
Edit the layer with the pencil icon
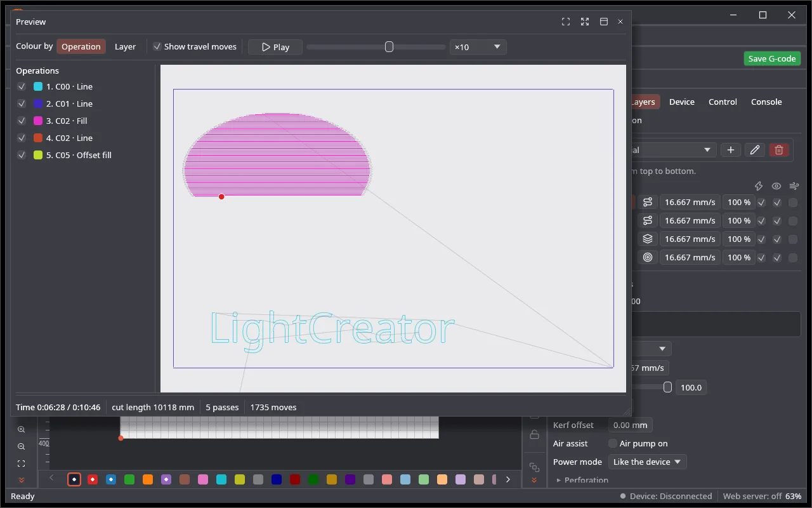click(x=754, y=150)
